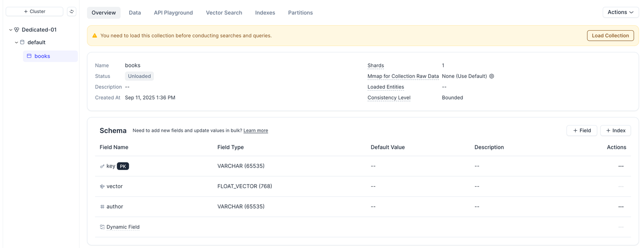Image resolution: width=644 pixels, height=248 pixels.
Task: Click the refresh icon beside Cluster button
Action: coord(71,12)
